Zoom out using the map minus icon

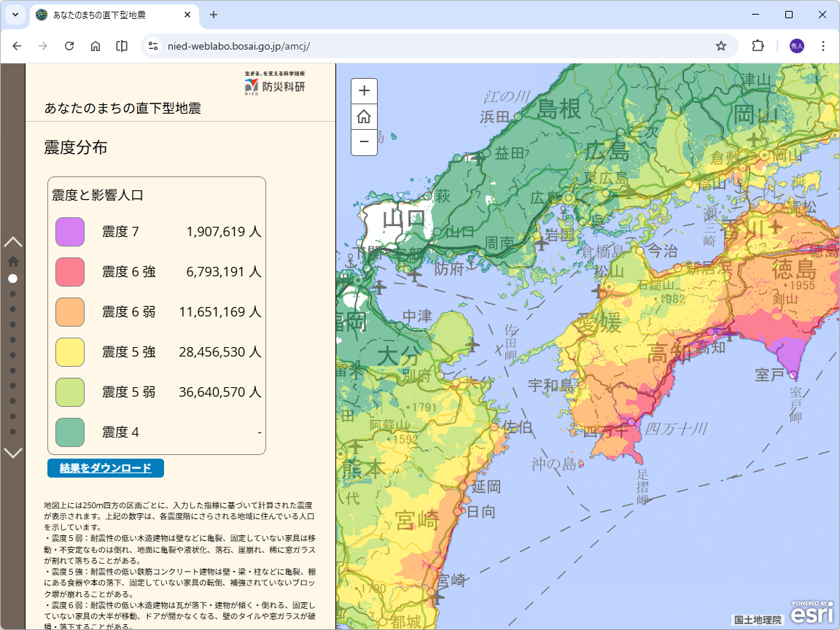pyautogui.click(x=364, y=143)
